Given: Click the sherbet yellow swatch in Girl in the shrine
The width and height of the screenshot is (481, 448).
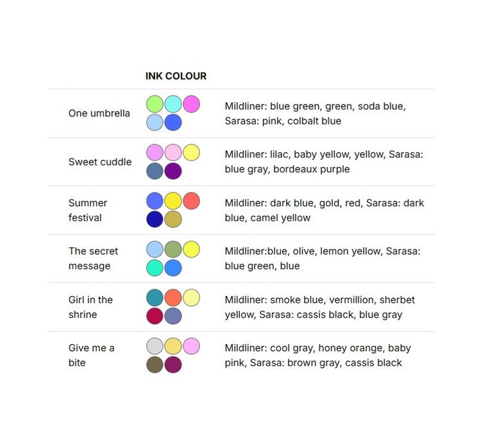Looking at the screenshot, I should [x=191, y=298].
